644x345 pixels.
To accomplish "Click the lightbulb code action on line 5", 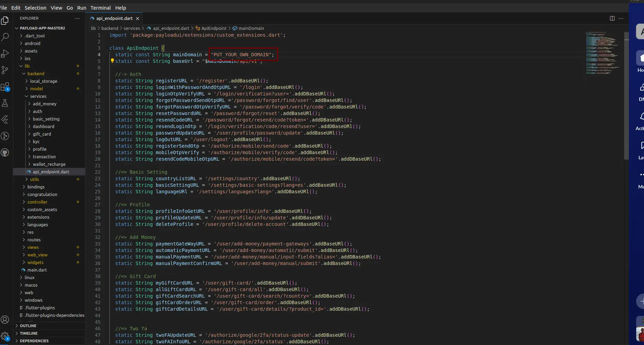I will pyautogui.click(x=112, y=61).
